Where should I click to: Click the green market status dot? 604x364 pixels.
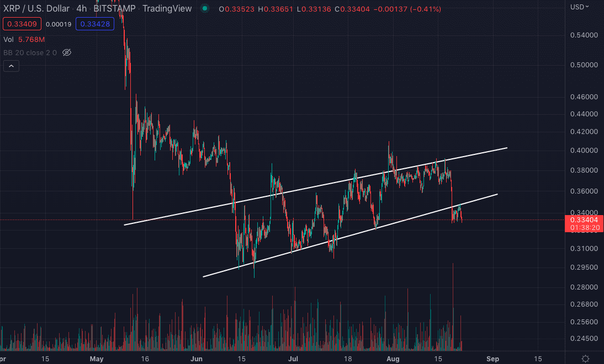pos(205,8)
